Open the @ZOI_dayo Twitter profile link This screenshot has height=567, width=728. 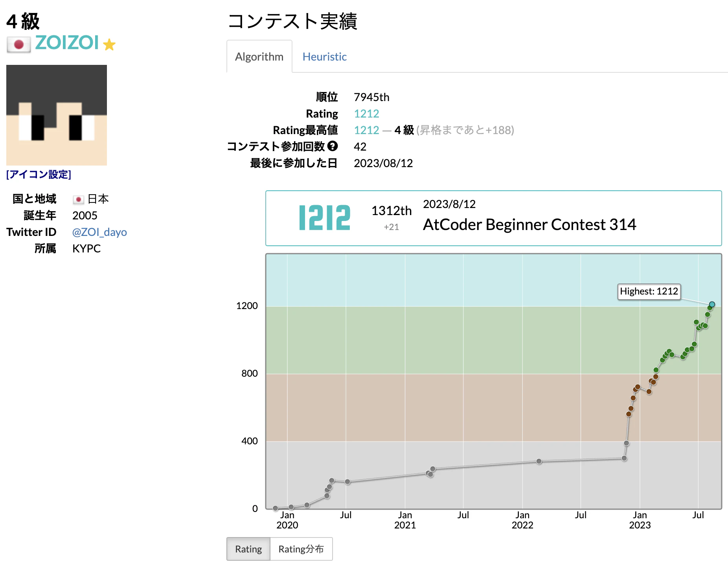99,232
